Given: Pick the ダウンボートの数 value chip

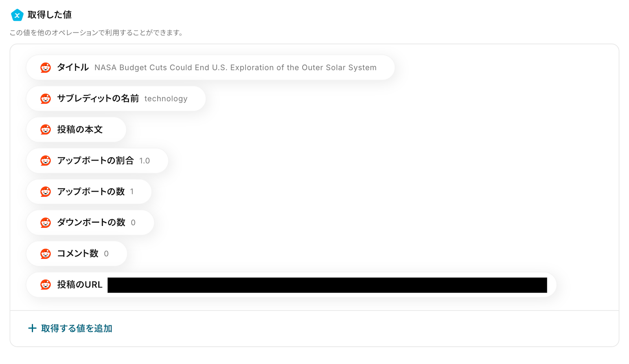Looking at the screenshot, I should coord(90,223).
